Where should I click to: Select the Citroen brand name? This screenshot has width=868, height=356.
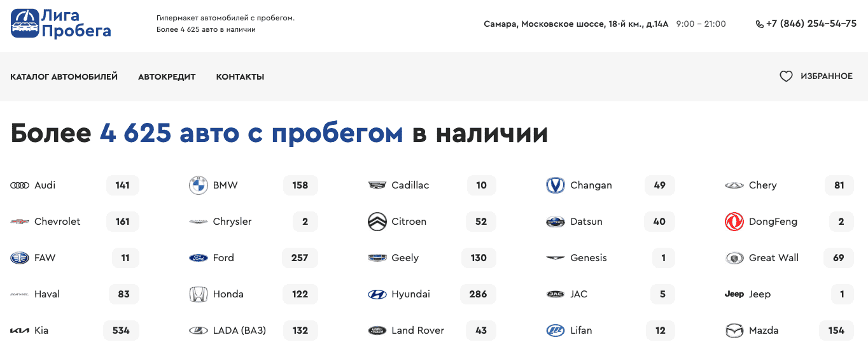(409, 222)
